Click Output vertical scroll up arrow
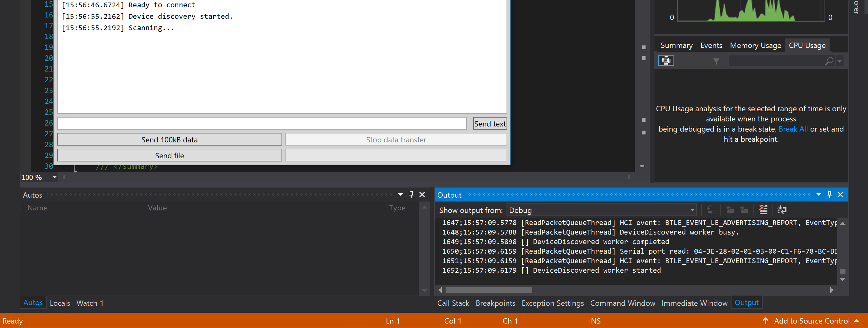The image size is (868, 328). click(842, 223)
